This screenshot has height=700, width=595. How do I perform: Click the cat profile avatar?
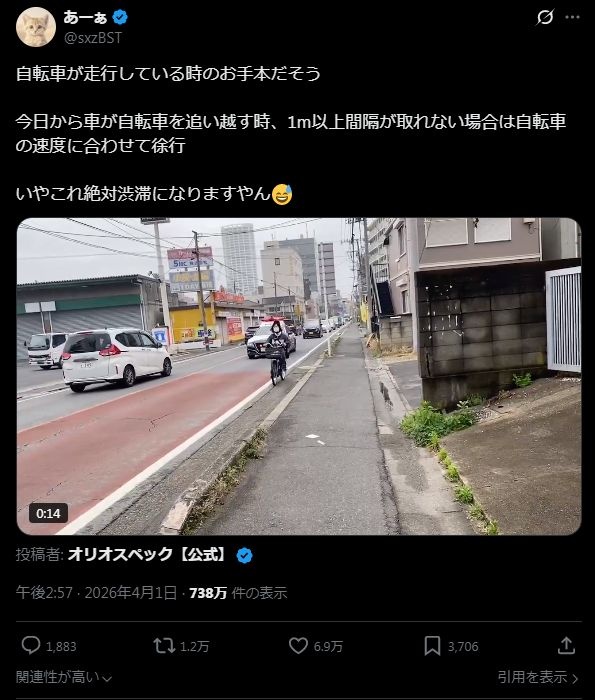pyautogui.click(x=36, y=27)
